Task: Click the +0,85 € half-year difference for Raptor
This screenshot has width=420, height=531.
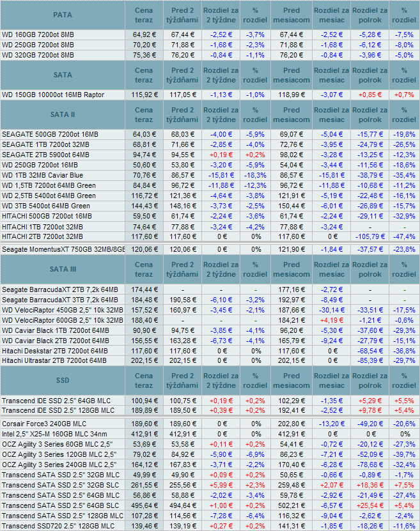Action: tap(370, 95)
